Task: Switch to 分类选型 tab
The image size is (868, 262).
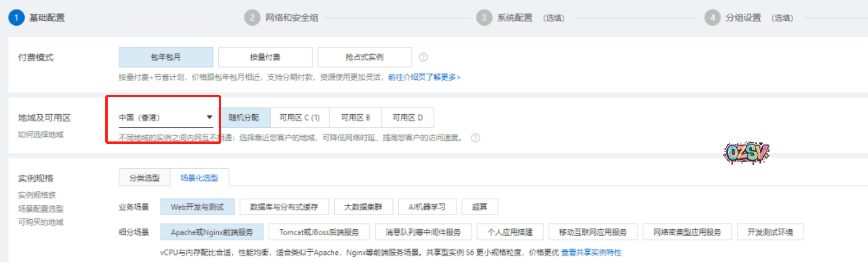Action: [144, 178]
